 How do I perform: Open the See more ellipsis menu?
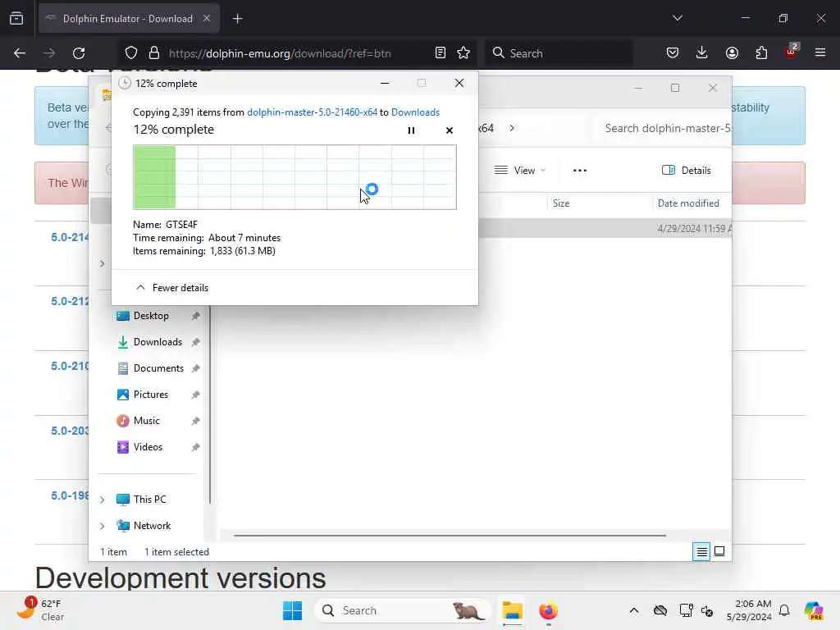[580, 171]
